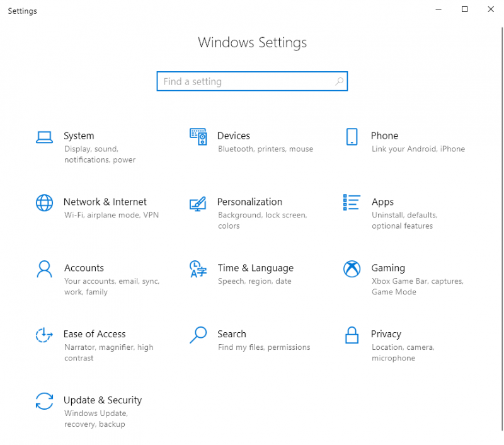Image resolution: width=504 pixels, height=445 pixels.
Task: Maximize the Settings window
Action: point(464,9)
